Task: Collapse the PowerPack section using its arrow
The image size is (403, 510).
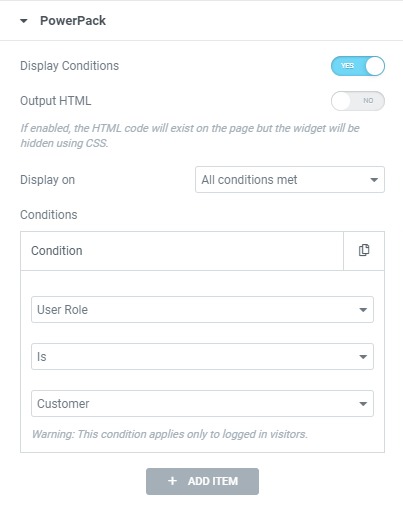Action: [x=23, y=21]
